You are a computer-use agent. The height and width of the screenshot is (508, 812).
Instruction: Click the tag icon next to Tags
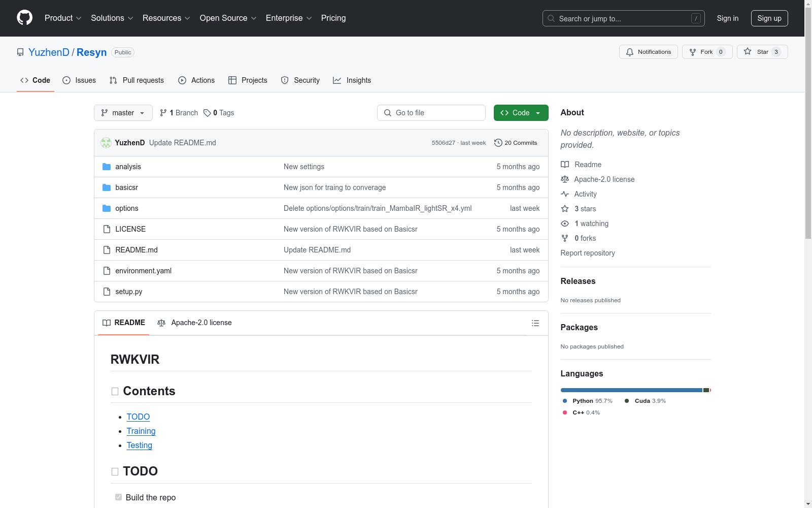coord(207,113)
